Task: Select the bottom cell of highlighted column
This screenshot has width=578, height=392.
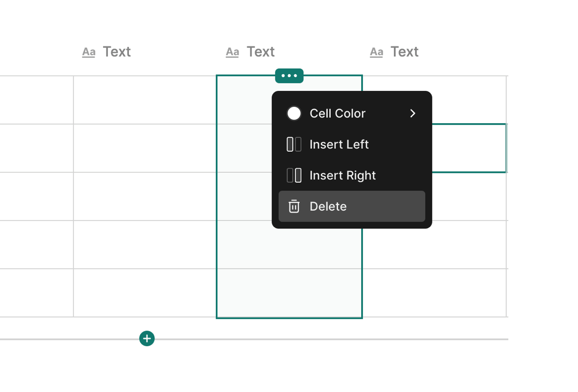Action: click(289, 293)
